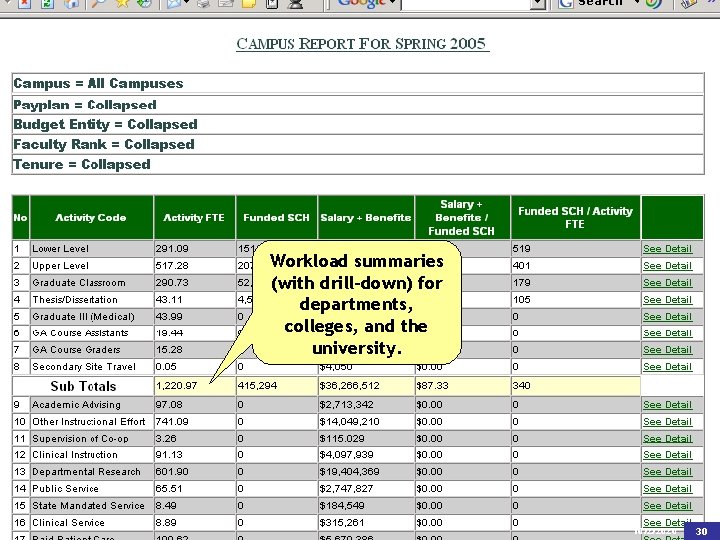Viewport: 720px width, 540px height.
Task: Click the Other Instructional Effort value $14,049,210
Action: (x=349, y=422)
